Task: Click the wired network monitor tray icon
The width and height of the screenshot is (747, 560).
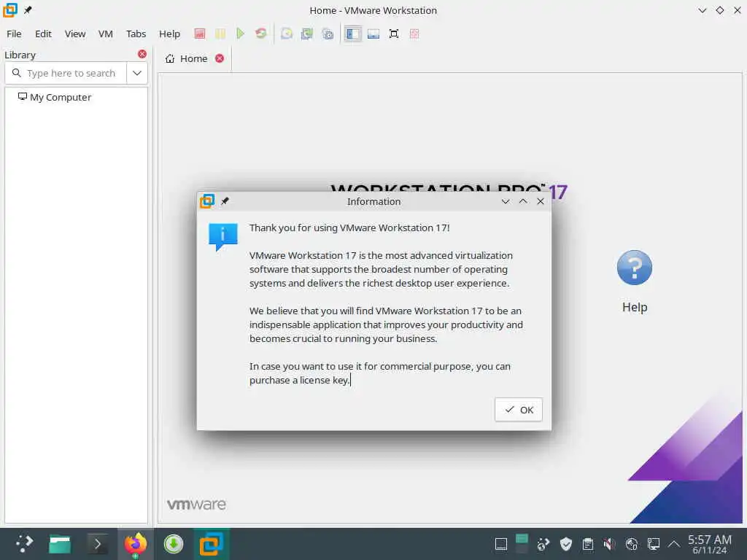Action: pyautogui.click(x=654, y=544)
